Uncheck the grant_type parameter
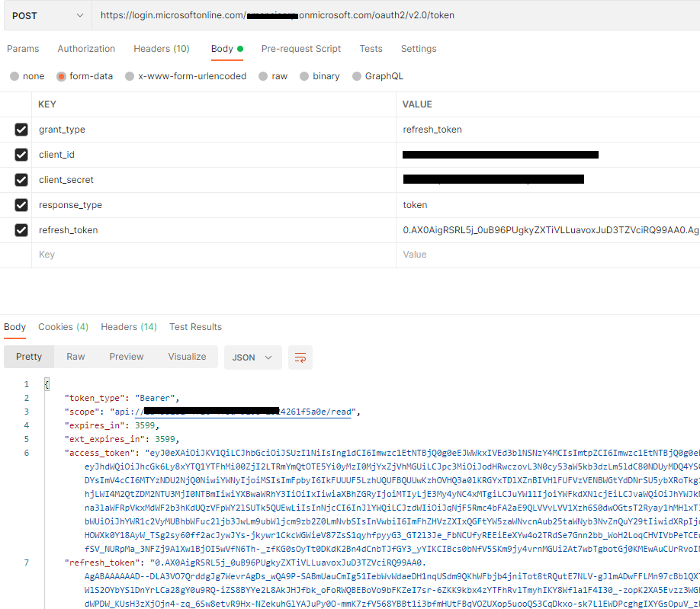 (20, 130)
